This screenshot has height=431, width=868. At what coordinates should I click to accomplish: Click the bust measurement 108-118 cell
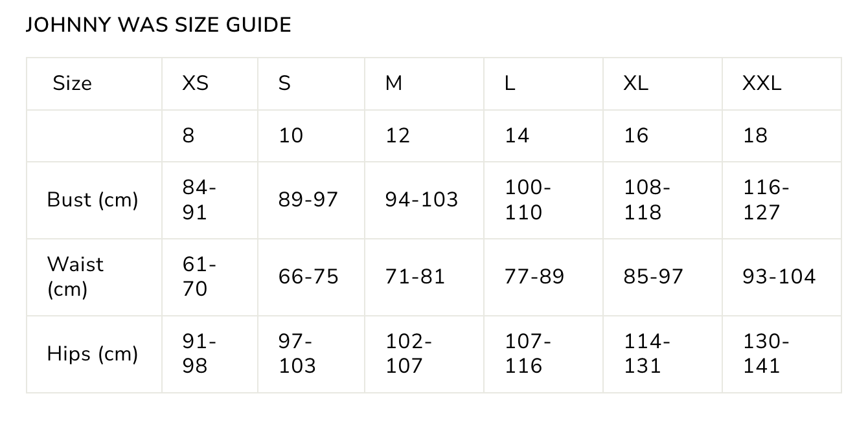[647, 200]
